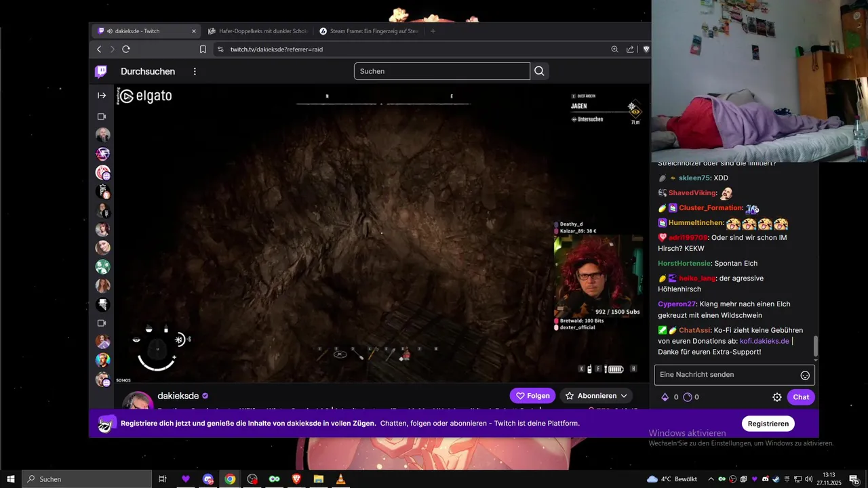
Task: Open the Windows Start menu
Action: click(10, 479)
